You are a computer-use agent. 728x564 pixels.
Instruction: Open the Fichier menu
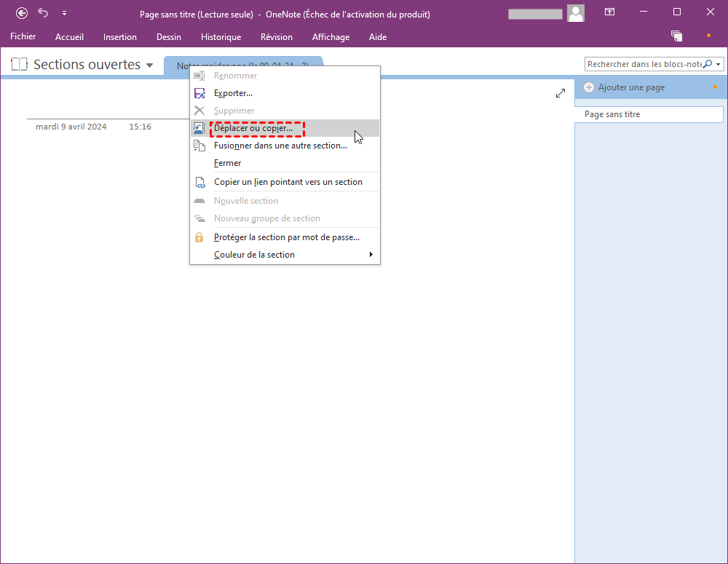pos(23,37)
